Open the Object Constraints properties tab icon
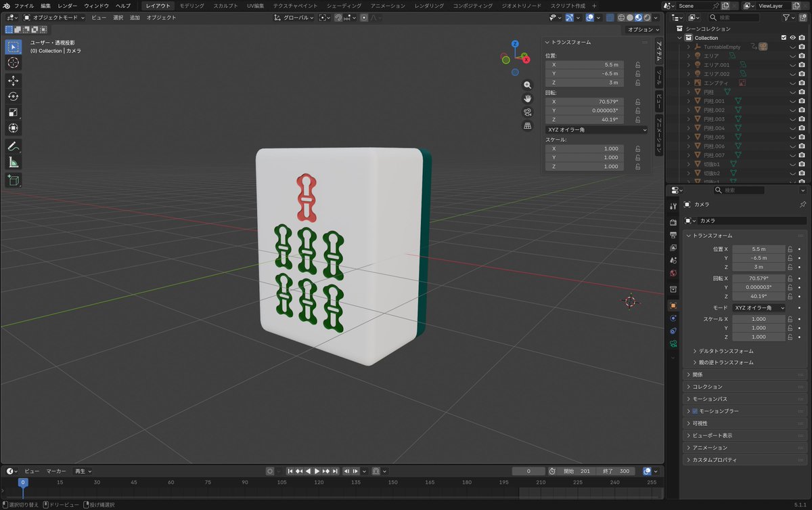 (x=673, y=331)
